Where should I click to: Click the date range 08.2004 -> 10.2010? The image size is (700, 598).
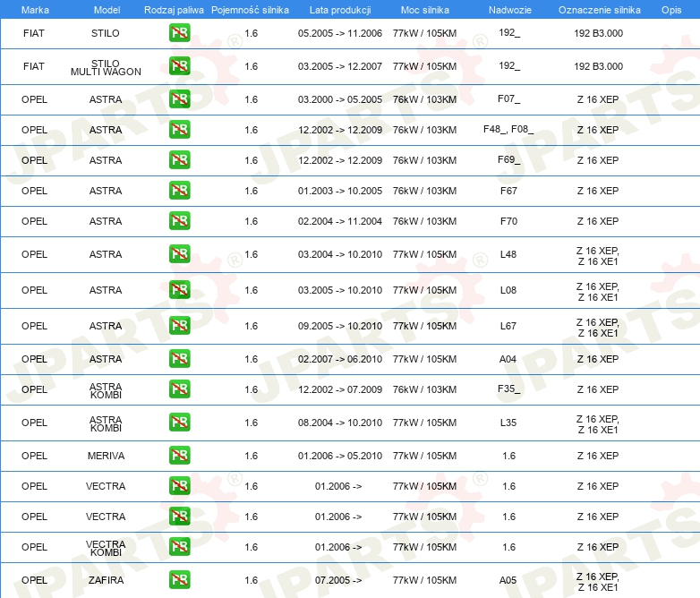340,423
